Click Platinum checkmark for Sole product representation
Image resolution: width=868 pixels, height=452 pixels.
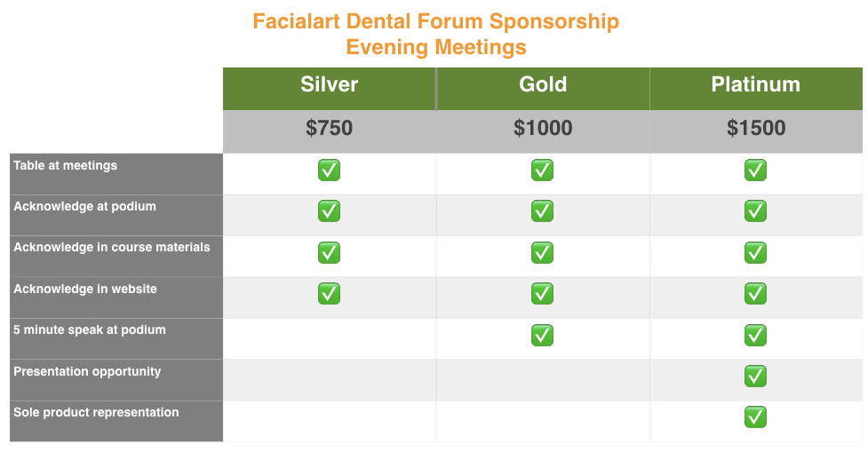755,417
